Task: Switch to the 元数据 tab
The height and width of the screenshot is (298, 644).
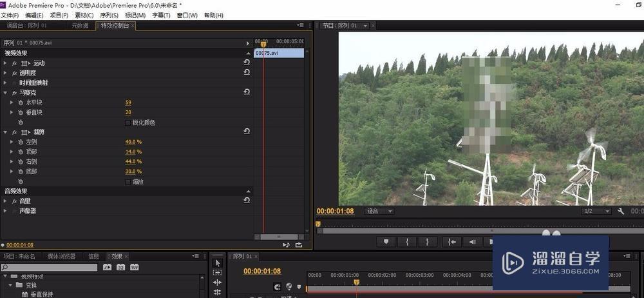Action: pyautogui.click(x=80, y=26)
